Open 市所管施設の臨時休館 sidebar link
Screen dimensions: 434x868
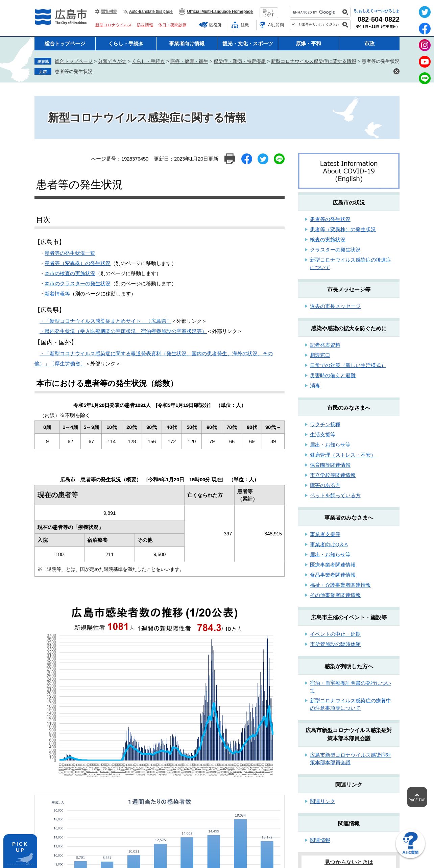[335, 644]
